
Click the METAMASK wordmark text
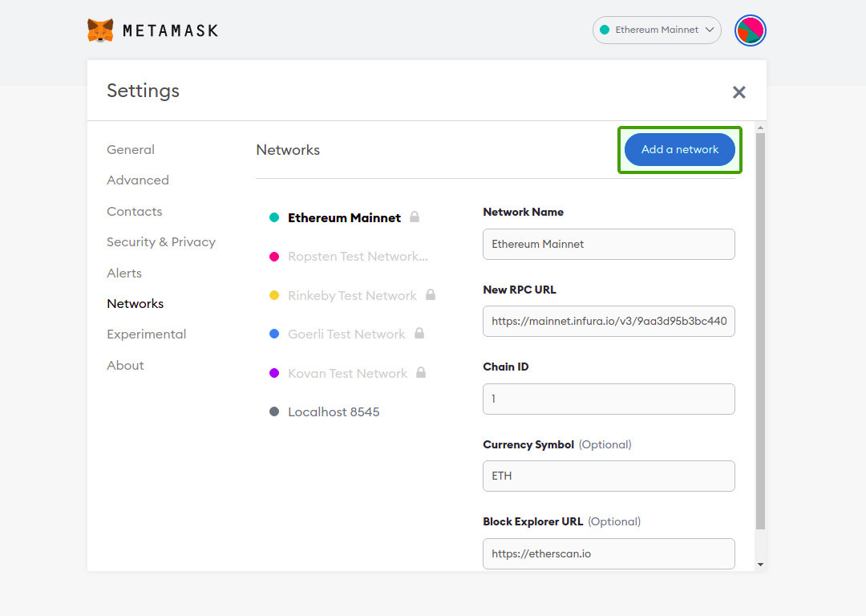point(170,30)
